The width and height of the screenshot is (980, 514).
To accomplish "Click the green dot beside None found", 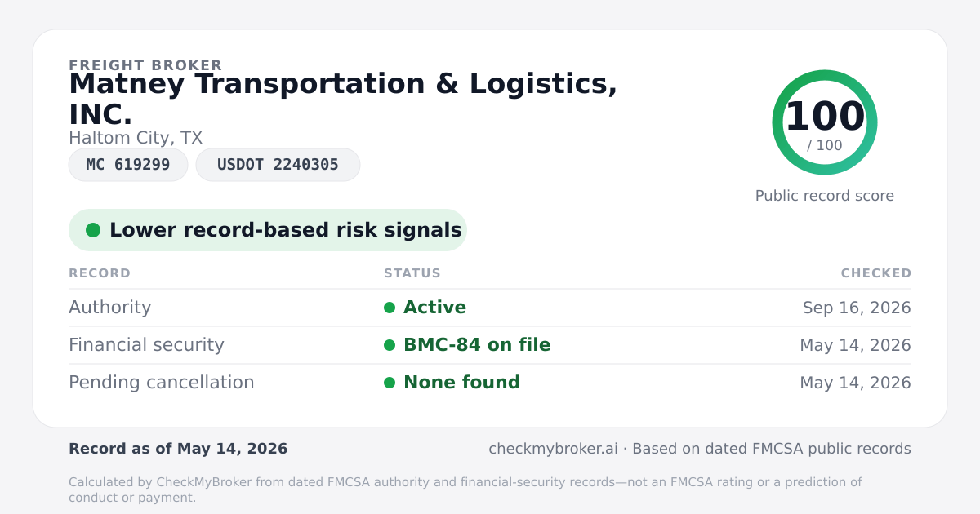I will 390,383.
